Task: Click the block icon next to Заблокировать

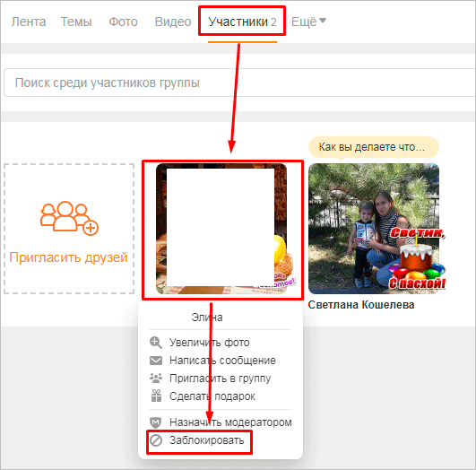Action: pos(156,440)
